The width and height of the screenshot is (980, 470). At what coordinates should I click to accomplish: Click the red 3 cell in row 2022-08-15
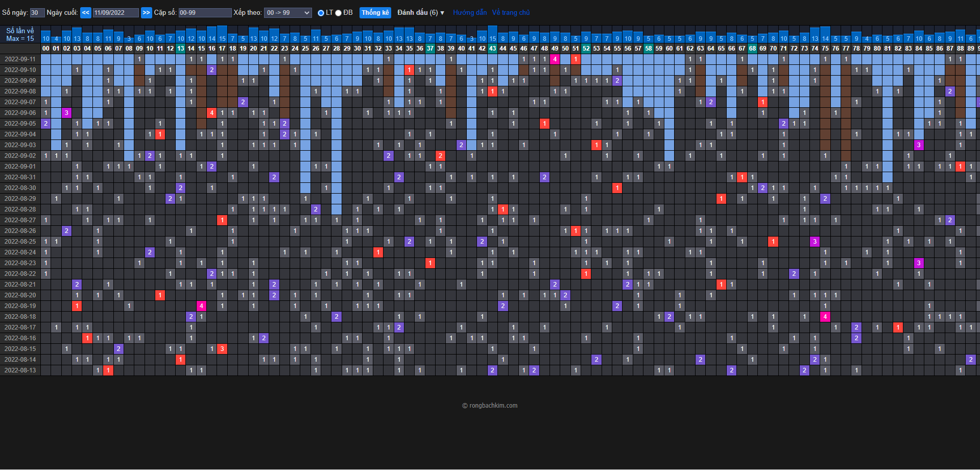click(222, 349)
